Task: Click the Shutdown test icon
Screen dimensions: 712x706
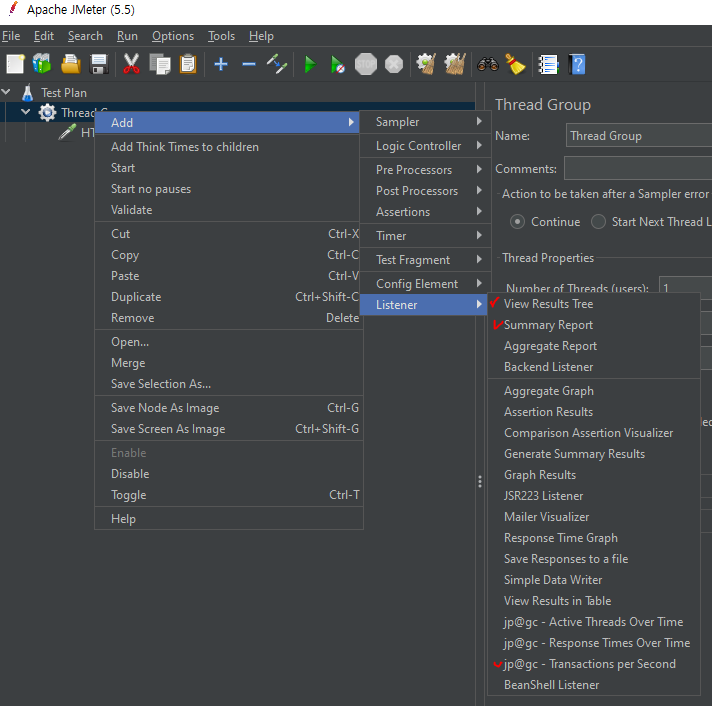Action: click(394, 64)
